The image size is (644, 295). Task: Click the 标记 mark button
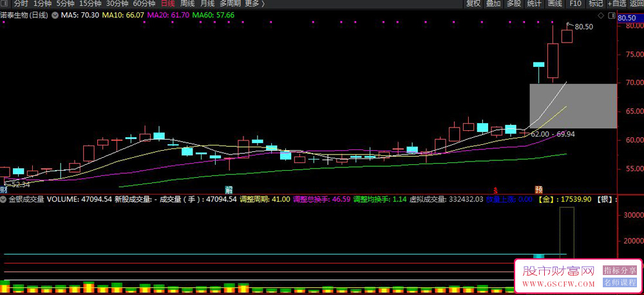pos(596,4)
